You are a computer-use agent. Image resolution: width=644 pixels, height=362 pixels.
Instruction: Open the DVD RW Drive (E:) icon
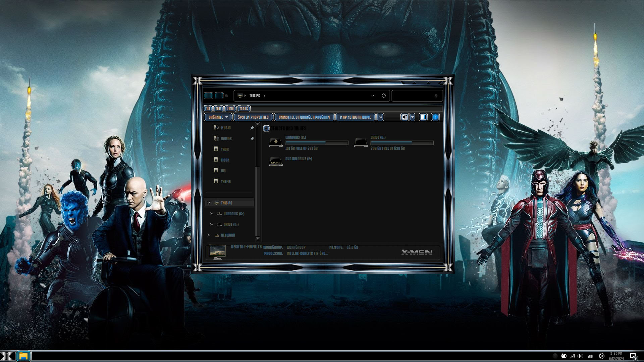point(276,162)
